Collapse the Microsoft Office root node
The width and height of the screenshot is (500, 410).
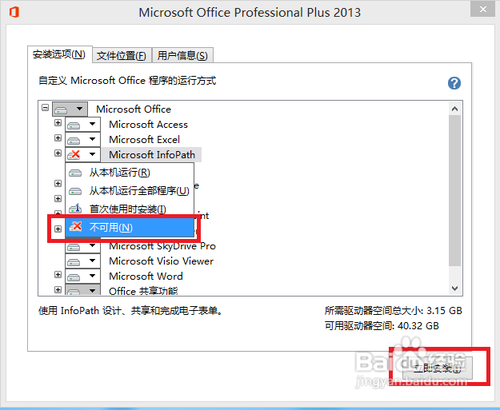point(45,108)
